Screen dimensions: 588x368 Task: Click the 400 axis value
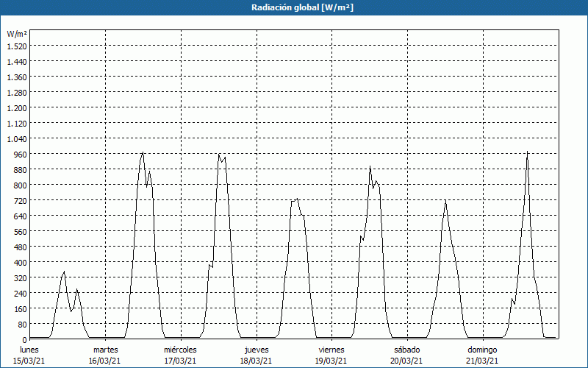tap(21, 263)
